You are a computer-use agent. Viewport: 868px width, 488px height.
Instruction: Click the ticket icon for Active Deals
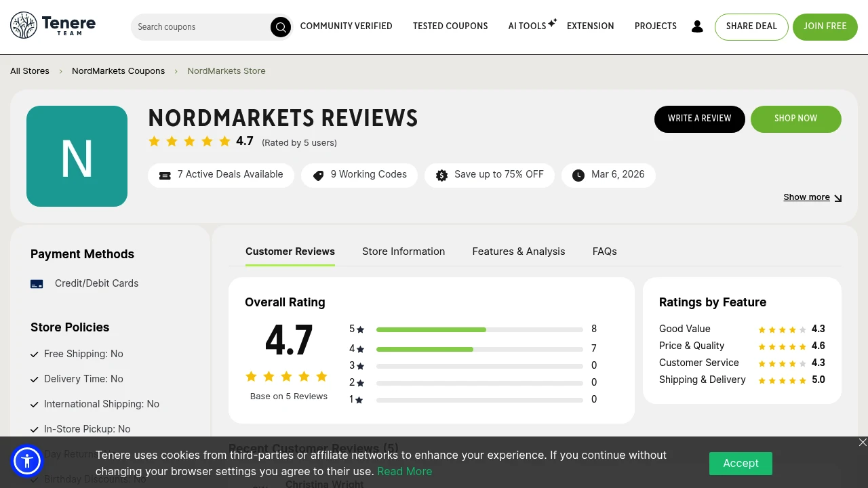pos(165,176)
